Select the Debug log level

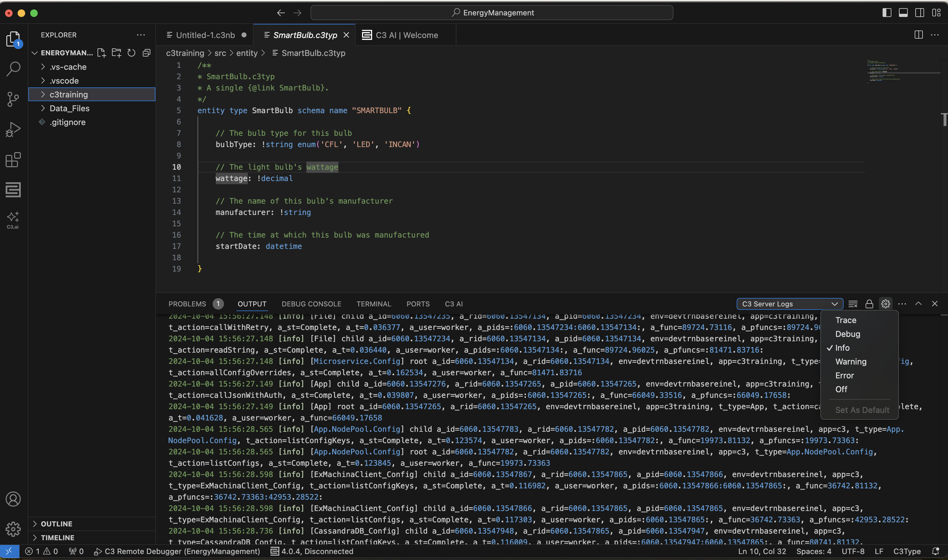point(848,334)
